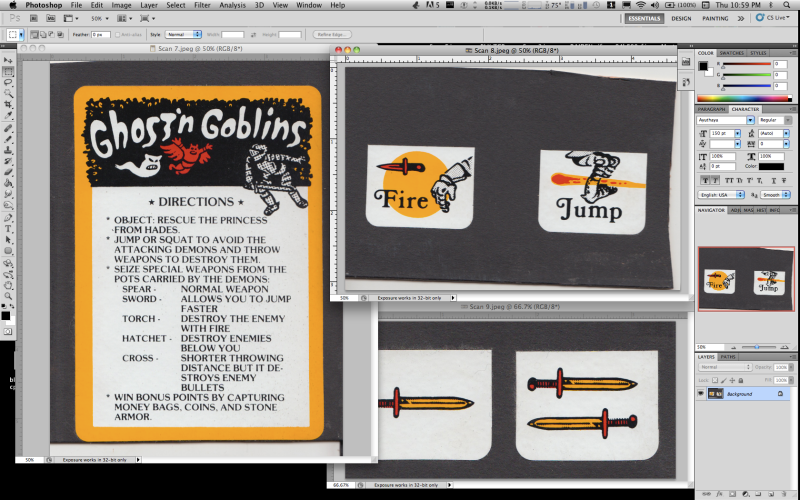Viewport: 800px width, 500px height.
Task: Open the Analysis menu
Action: tap(232, 5)
